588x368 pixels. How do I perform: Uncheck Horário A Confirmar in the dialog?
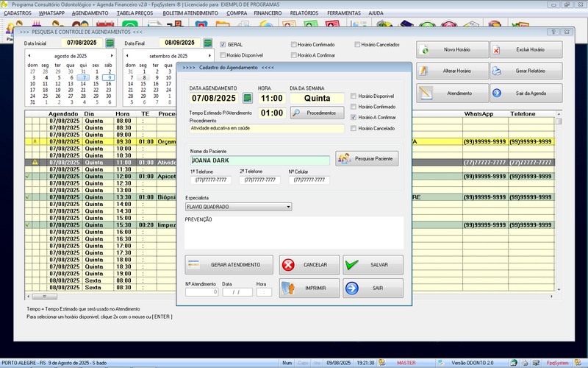pos(354,117)
